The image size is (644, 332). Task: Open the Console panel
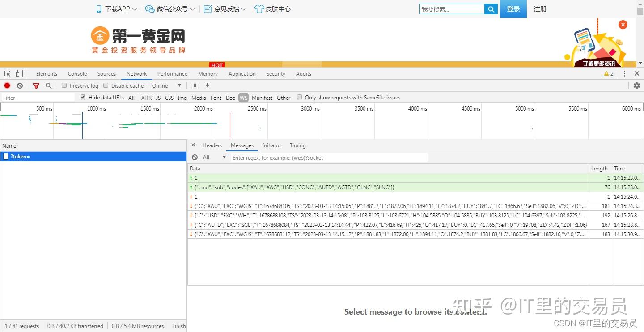[x=77, y=73]
